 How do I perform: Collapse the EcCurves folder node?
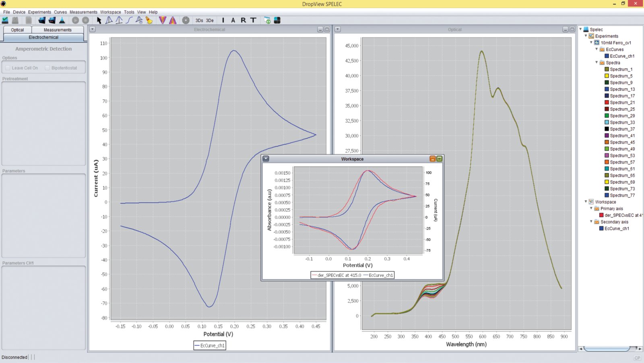coord(597,49)
